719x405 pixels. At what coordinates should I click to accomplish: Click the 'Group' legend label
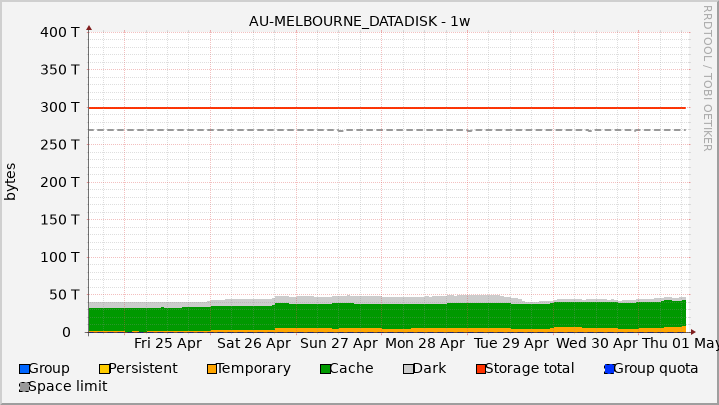coord(49,369)
